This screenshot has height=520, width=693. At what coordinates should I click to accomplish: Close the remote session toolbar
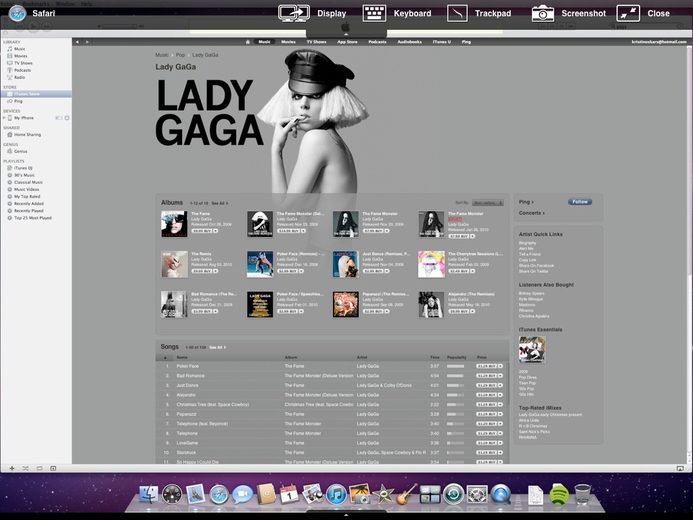tap(643, 13)
